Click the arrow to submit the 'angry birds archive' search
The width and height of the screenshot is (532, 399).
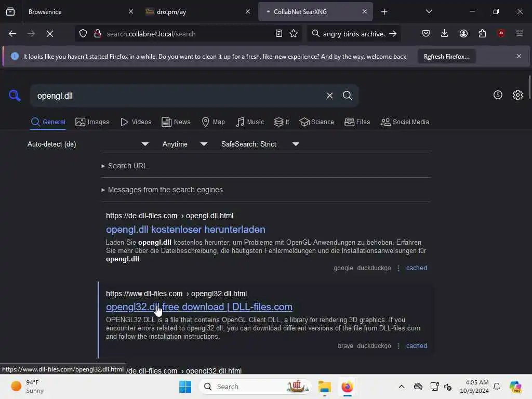pyautogui.click(x=393, y=34)
